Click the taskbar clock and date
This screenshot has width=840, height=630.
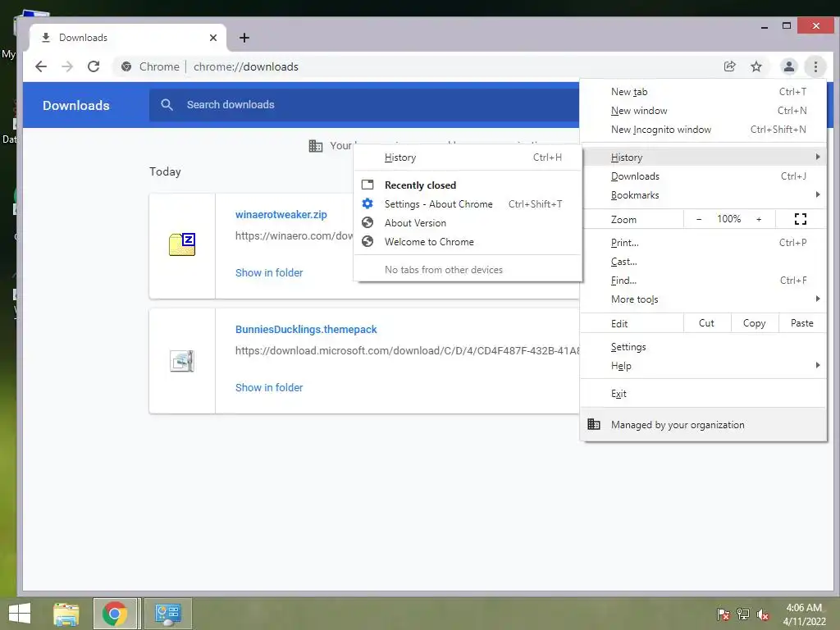pyautogui.click(x=804, y=614)
